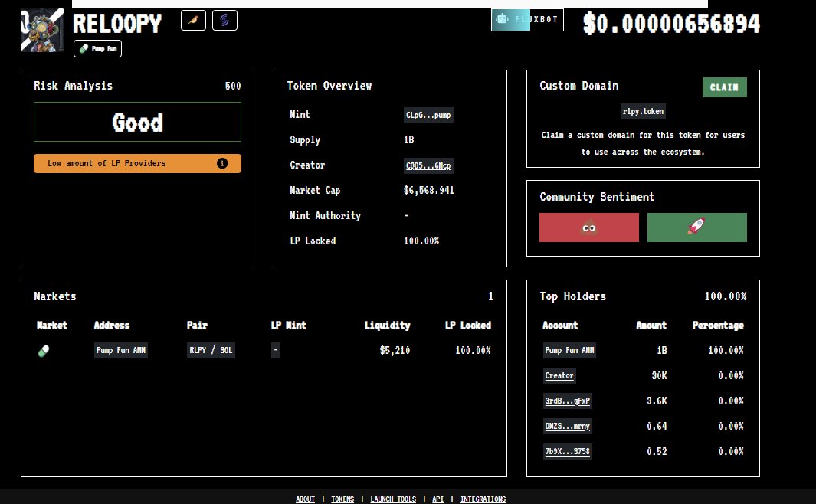Click the Good risk rating box
Screen dimensions: 816x504
point(137,122)
